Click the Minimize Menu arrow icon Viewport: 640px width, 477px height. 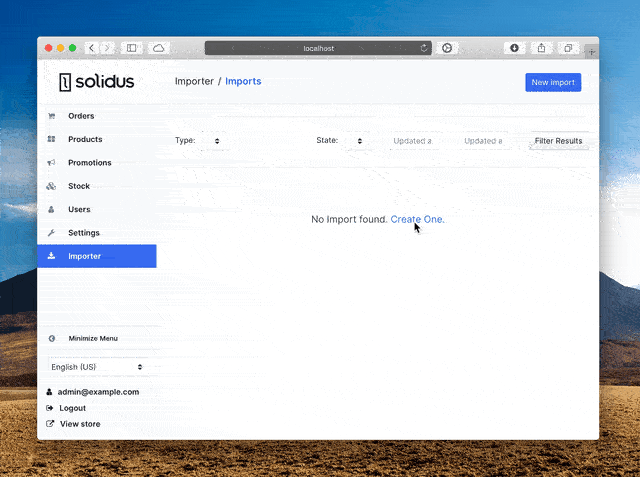point(52,338)
